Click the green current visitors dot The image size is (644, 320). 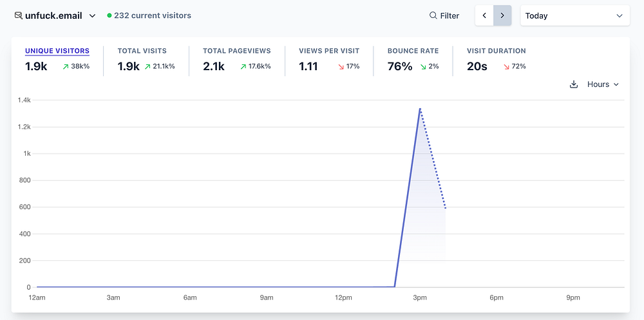(x=109, y=15)
